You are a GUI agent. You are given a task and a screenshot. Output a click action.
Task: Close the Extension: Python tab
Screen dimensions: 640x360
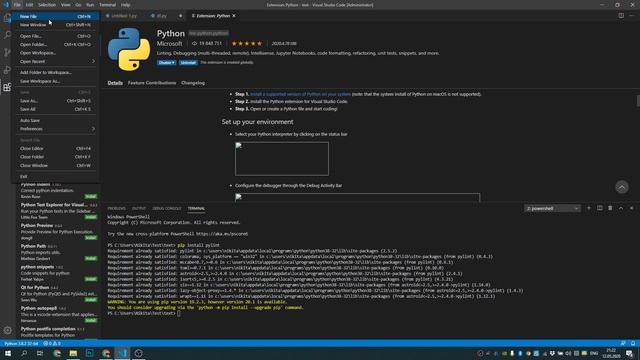(234, 16)
